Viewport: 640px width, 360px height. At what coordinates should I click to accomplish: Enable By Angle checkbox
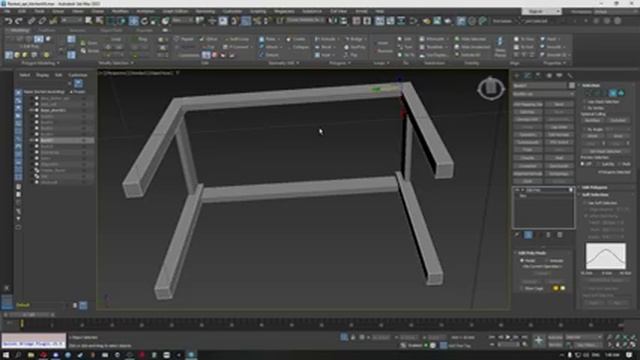(x=585, y=129)
